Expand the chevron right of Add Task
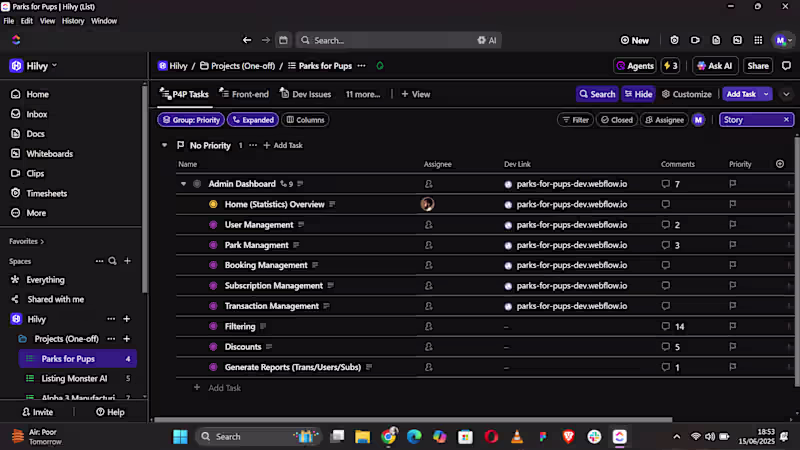Viewport: 800px width, 450px height. (786, 94)
